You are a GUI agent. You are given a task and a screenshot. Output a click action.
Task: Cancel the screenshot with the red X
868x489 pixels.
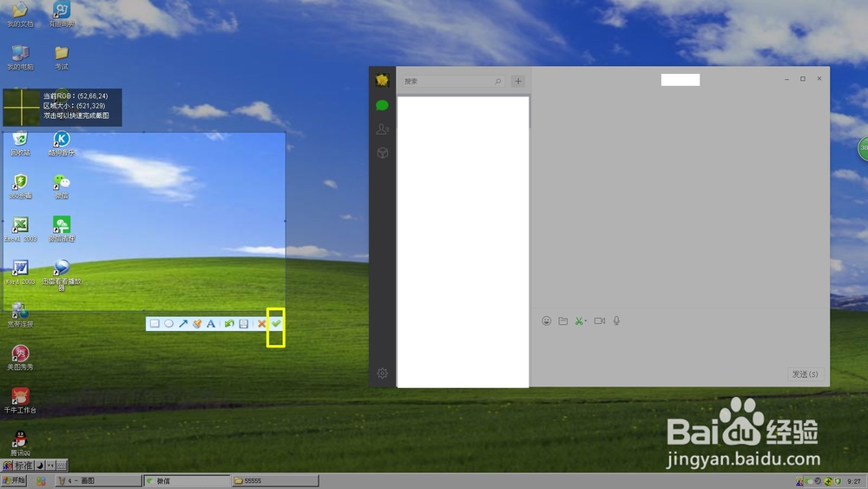[262, 323]
